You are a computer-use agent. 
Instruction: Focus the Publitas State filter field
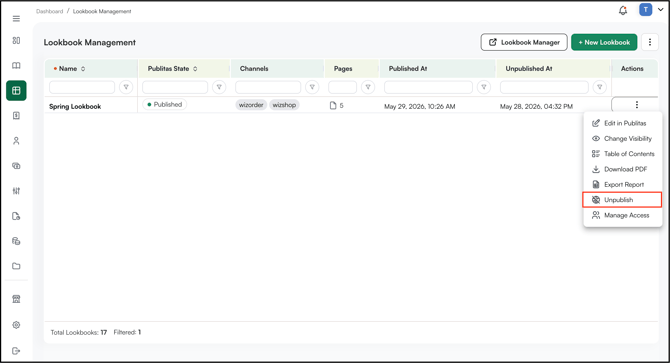click(x=175, y=87)
